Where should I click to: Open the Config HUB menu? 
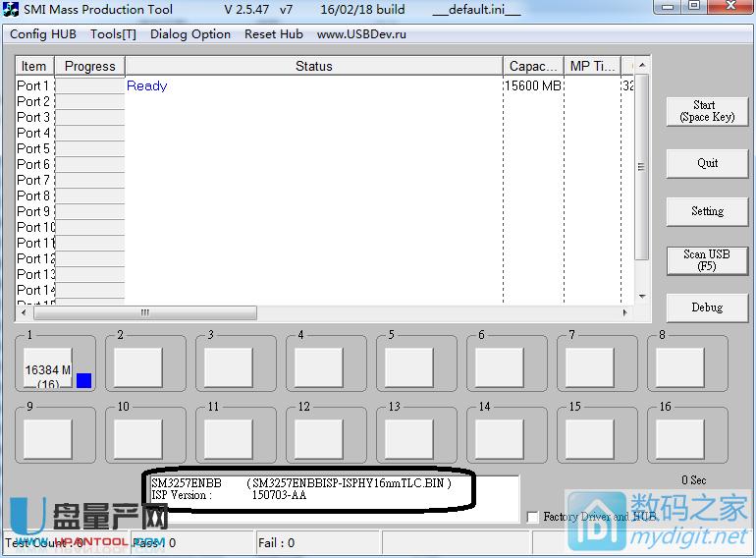pyautogui.click(x=42, y=34)
